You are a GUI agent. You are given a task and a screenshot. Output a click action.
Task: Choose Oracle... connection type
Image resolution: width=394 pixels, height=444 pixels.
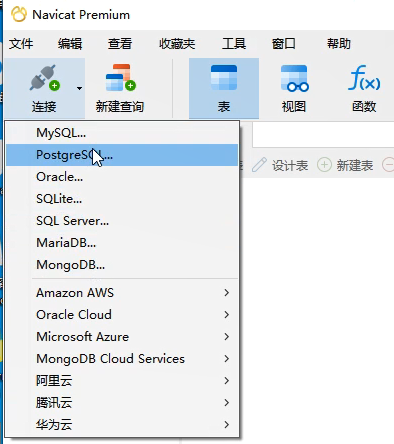point(122,177)
